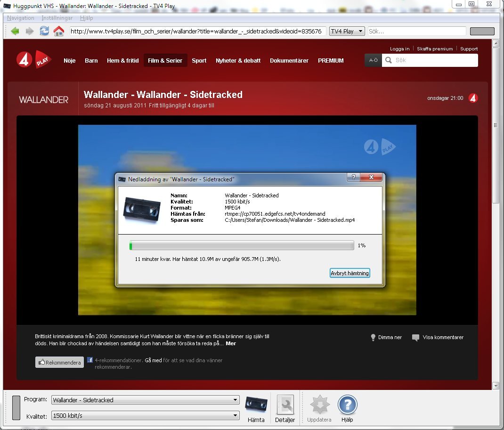Expand the Program dropdown list
This screenshot has height=430, width=504.
click(145, 400)
